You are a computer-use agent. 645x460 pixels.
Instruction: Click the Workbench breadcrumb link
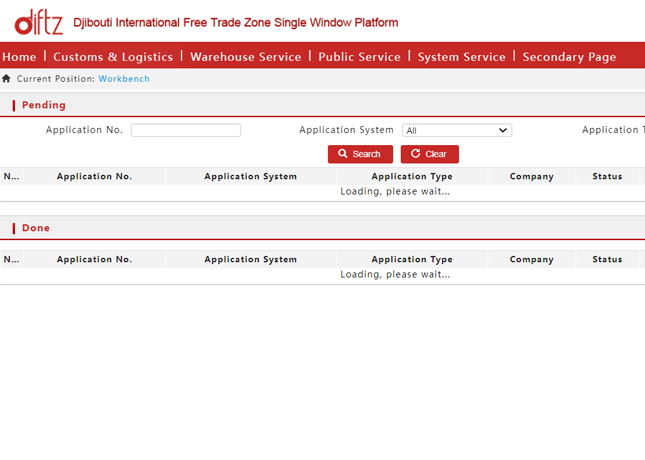pos(124,79)
